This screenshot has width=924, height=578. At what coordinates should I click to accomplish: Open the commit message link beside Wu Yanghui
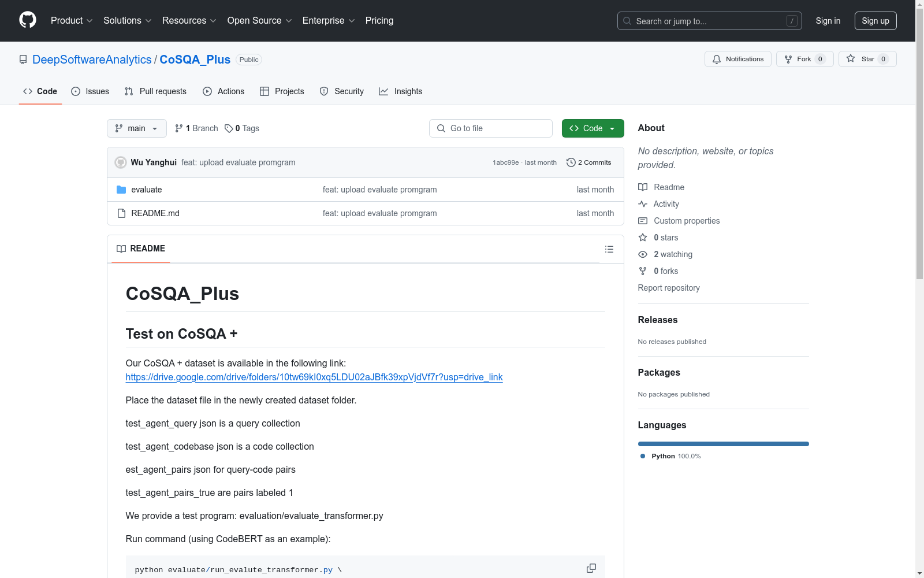click(239, 162)
